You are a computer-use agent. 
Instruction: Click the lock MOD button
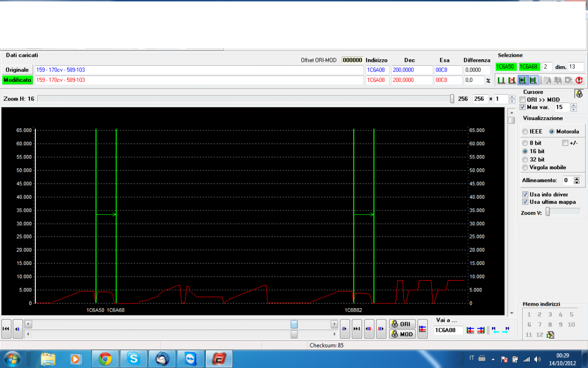click(402, 334)
